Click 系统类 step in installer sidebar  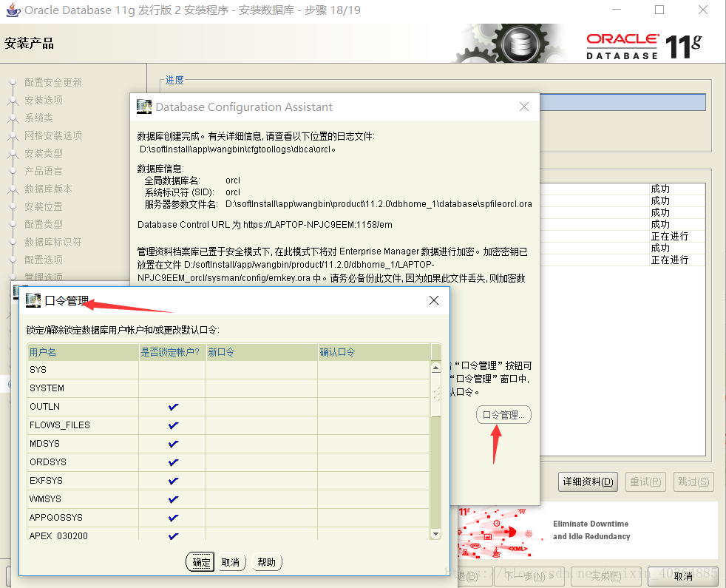tap(38, 118)
